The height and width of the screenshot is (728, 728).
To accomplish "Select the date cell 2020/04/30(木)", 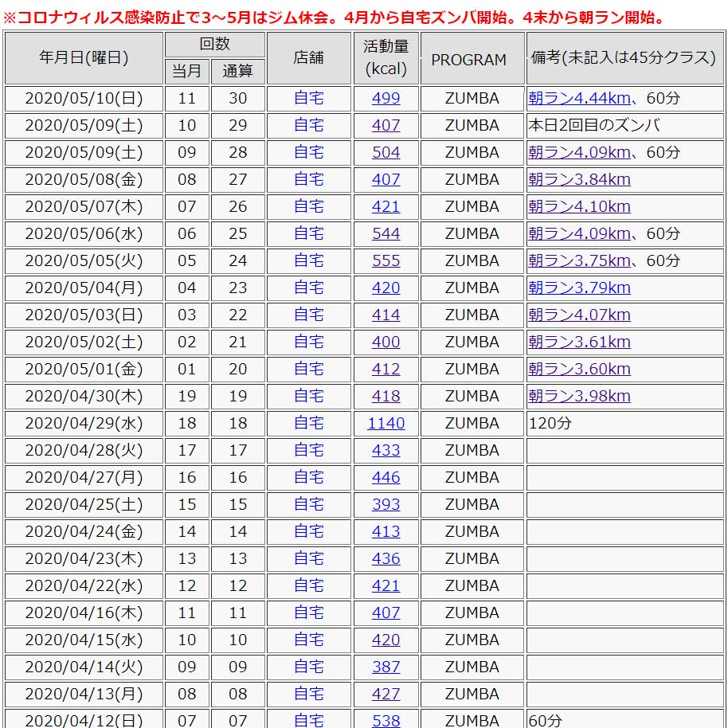I will coord(84,397).
